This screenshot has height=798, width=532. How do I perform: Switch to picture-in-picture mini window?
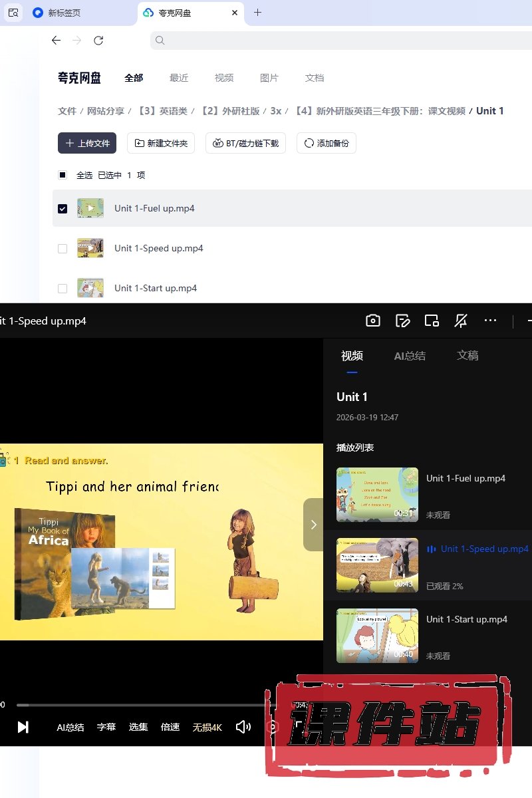(432, 321)
